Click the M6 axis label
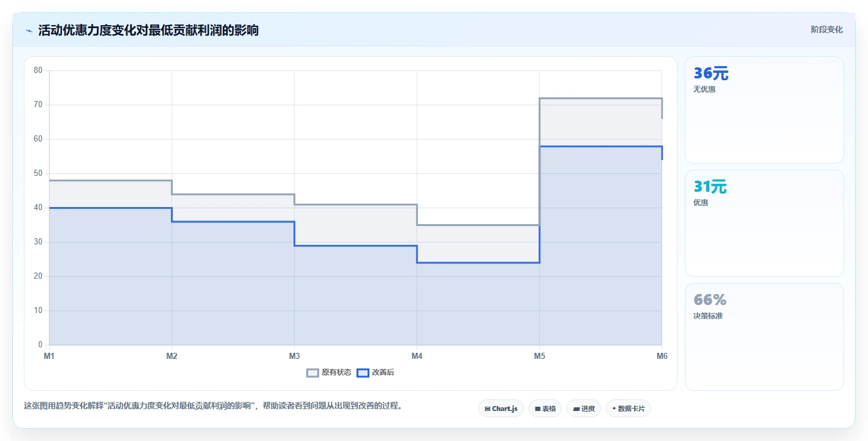This screenshot has height=441, width=868. pyautogui.click(x=662, y=356)
